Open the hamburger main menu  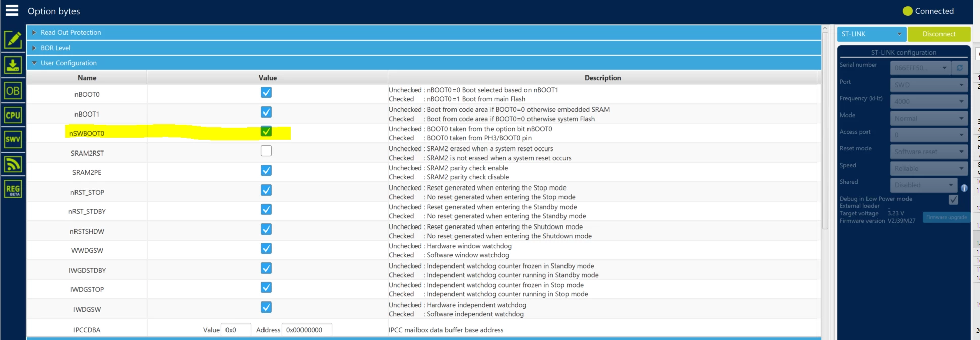[x=12, y=11]
